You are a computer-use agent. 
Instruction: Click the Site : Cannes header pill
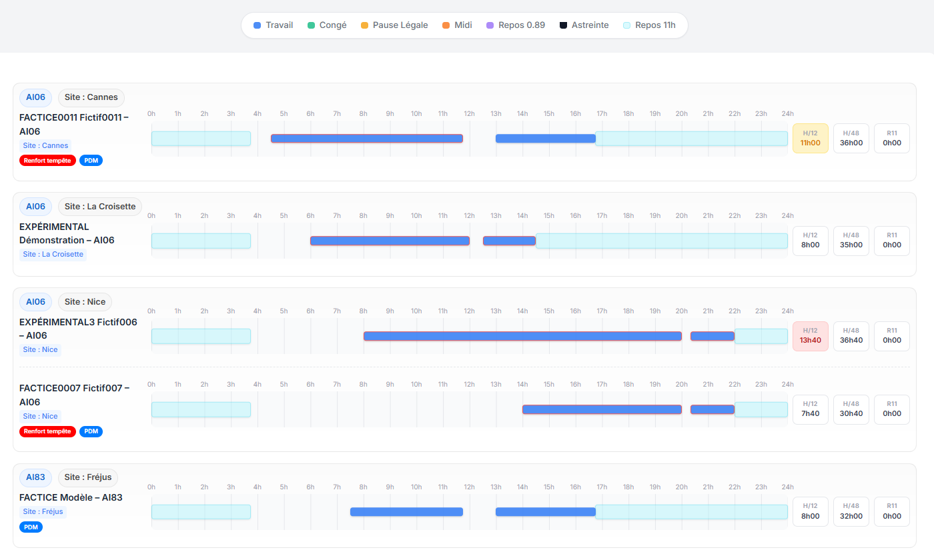coord(91,97)
